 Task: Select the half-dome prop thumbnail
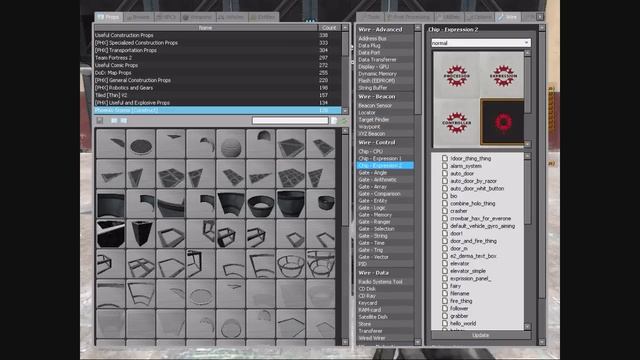261,144
